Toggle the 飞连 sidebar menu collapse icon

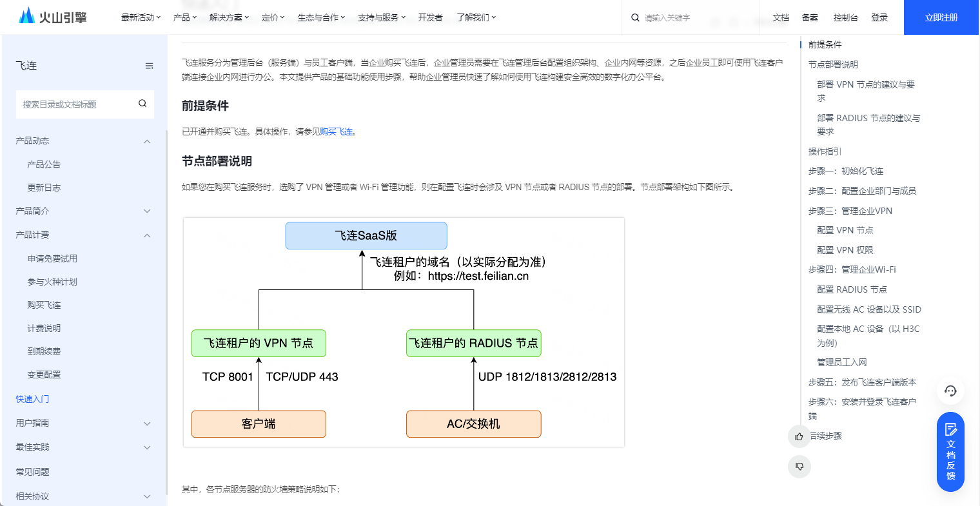[x=149, y=66]
